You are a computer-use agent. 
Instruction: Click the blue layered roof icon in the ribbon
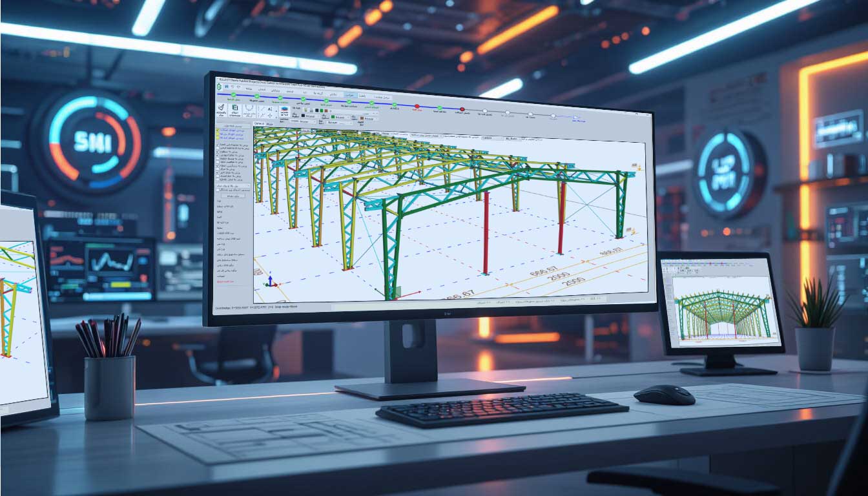pos(284,110)
